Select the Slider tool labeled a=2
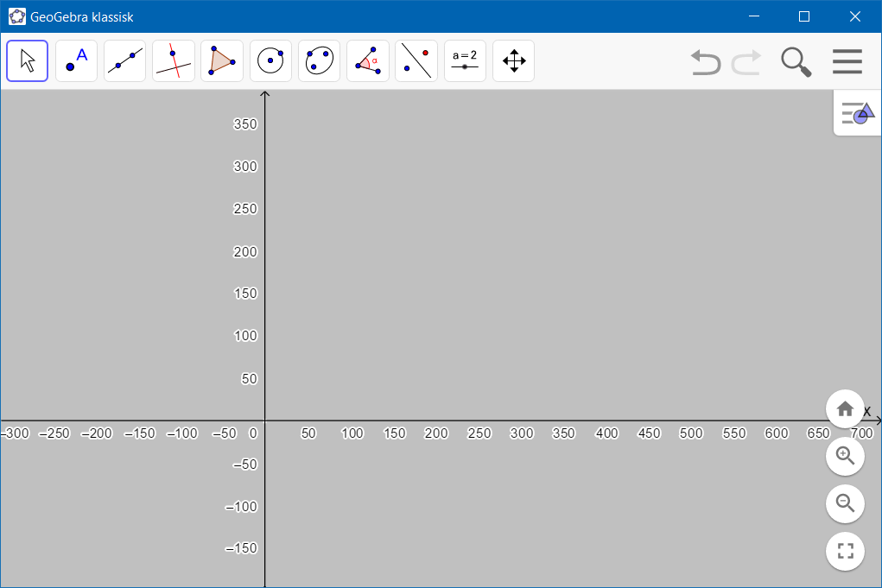This screenshot has width=882, height=588. (465, 60)
